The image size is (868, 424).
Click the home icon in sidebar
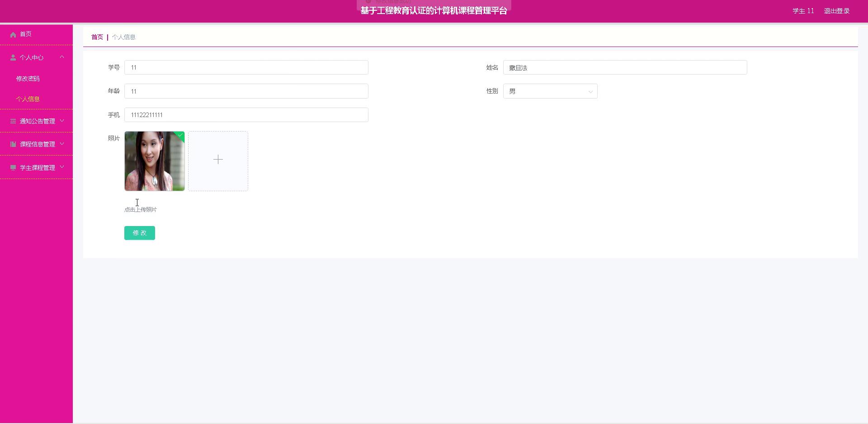click(x=13, y=34)
